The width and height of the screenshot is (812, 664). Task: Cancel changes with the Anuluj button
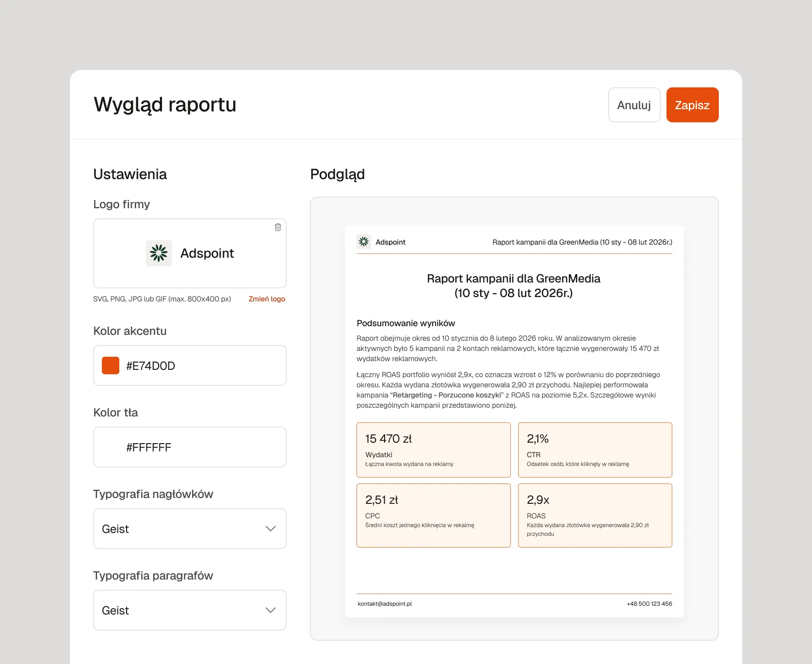tap(634, 104)
